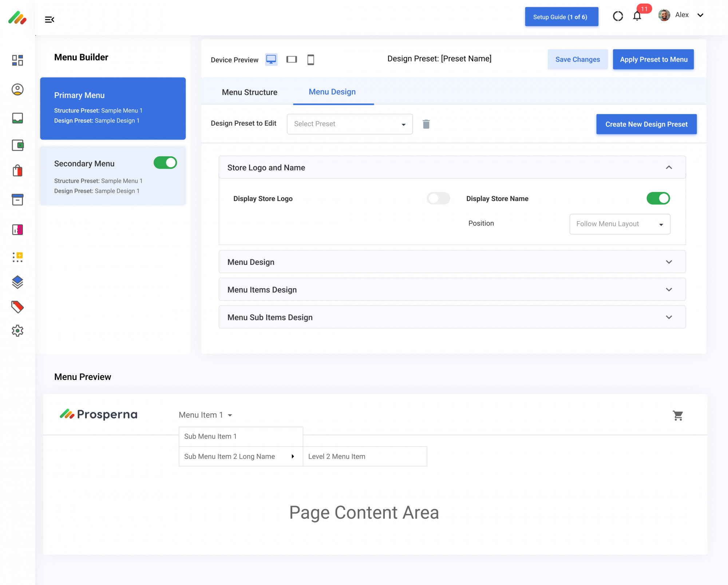The width and height of the screenshot is (728, 585).
Task: Select the Menu Design tab
Action: click(332, 92)
